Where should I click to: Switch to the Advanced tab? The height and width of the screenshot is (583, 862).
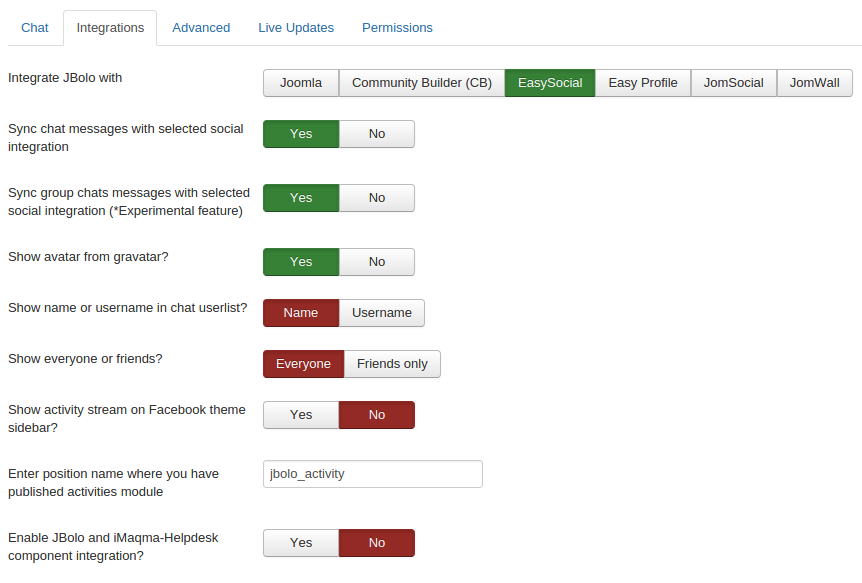[x=201, y=28]
